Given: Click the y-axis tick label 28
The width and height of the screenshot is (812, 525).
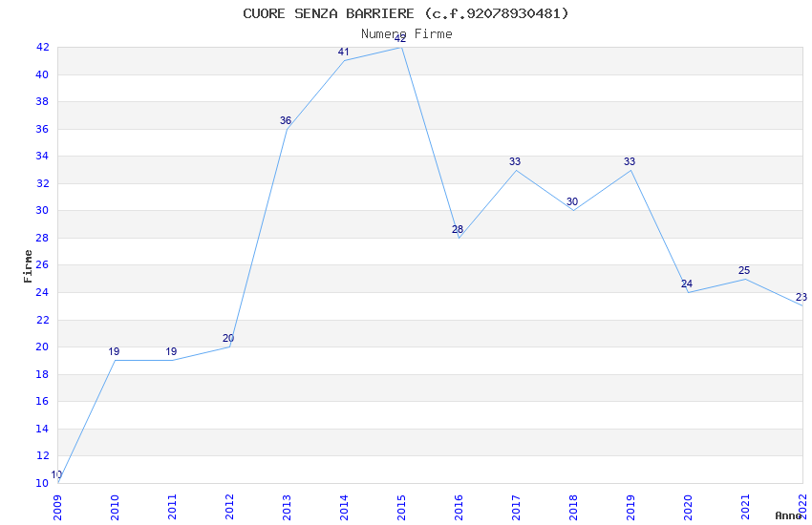Looking at the screenshot, I should 42,238.
